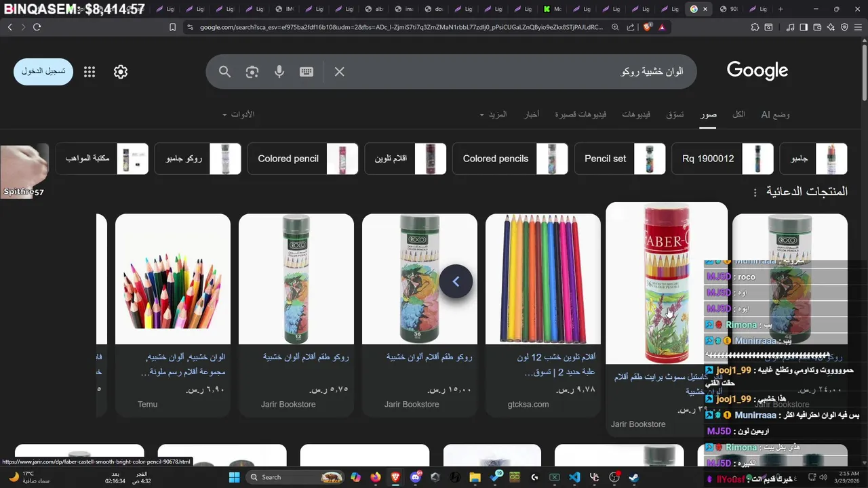
Task: Select the أقلام تلوين filter chip
Action: click(x=406, y=159)
